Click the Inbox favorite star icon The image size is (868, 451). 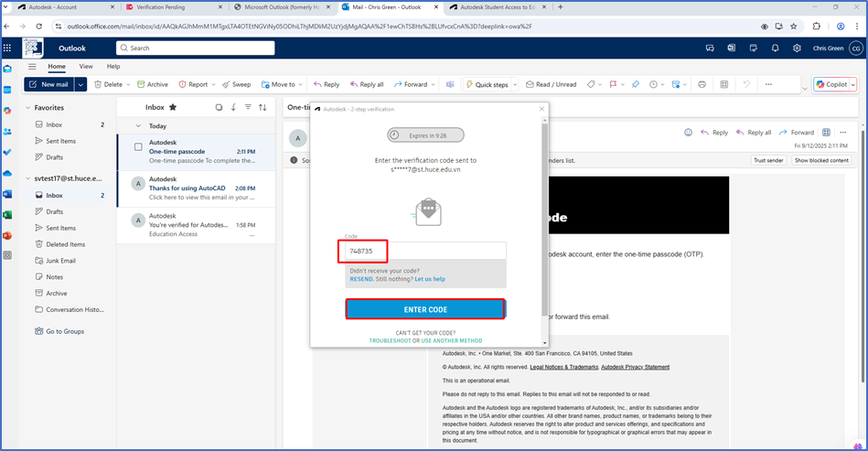pos(173,107)
